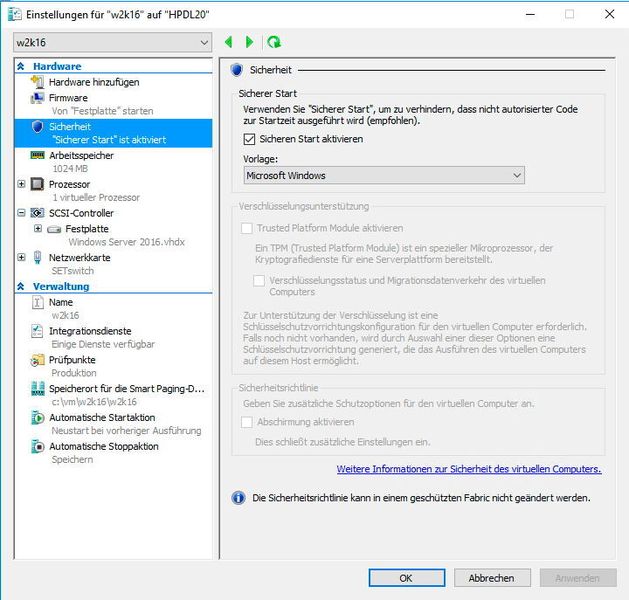Open the Vorlage Microsoft Windows dropdown

coord(384,175)
